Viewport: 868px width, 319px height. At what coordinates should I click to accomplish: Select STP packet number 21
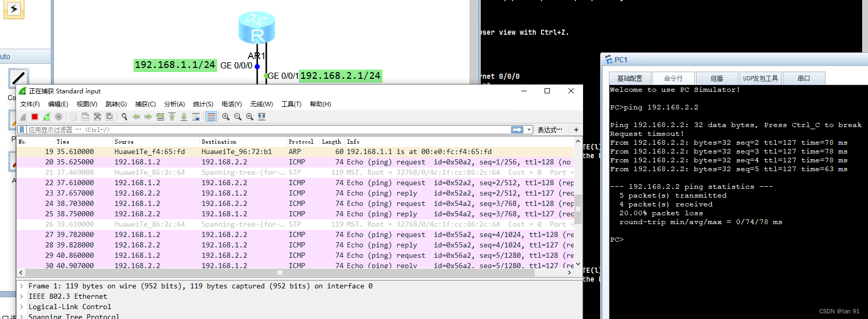pos(295,172)
